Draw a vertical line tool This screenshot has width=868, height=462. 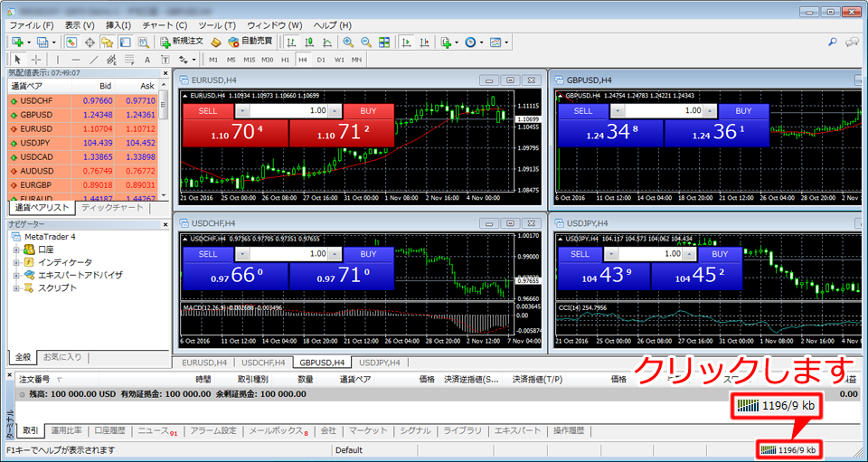point(58,59)
